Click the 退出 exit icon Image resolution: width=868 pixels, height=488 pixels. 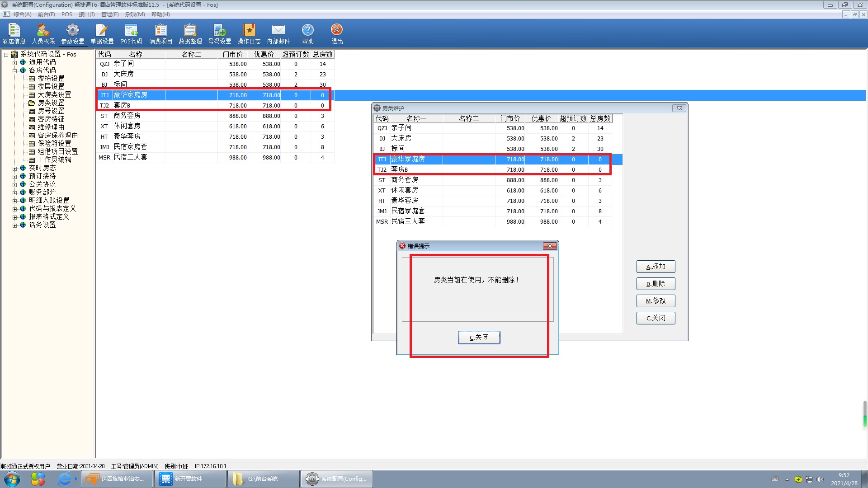[x=337, y=30]
